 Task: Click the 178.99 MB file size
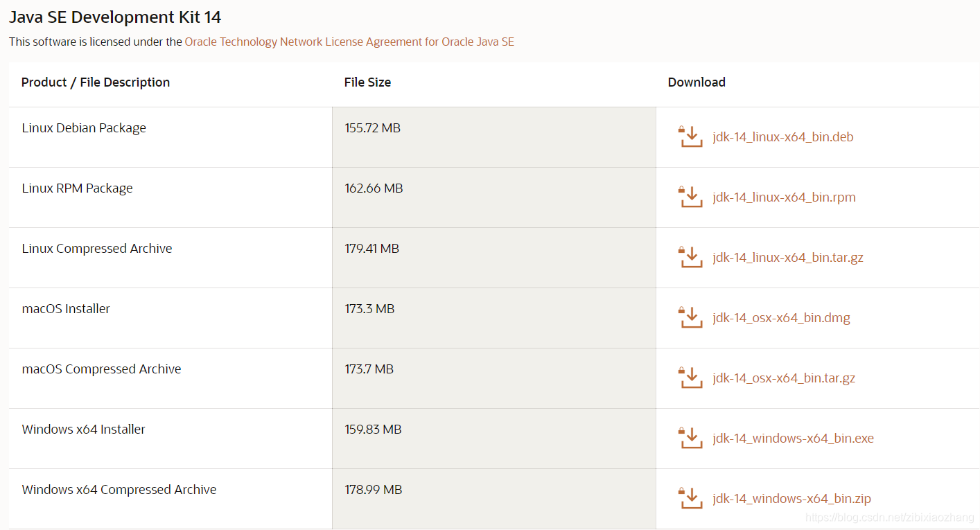[x=374, y=490]
